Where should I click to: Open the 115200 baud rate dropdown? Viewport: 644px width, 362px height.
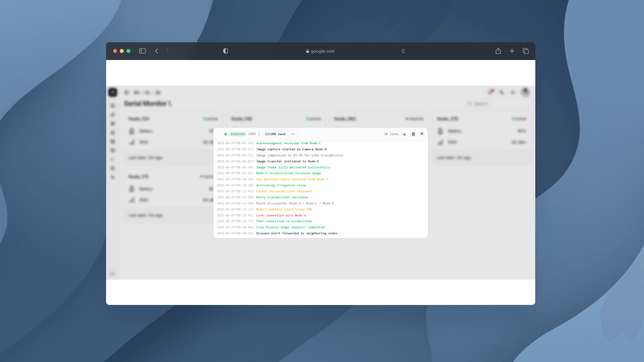pos(280,134)
